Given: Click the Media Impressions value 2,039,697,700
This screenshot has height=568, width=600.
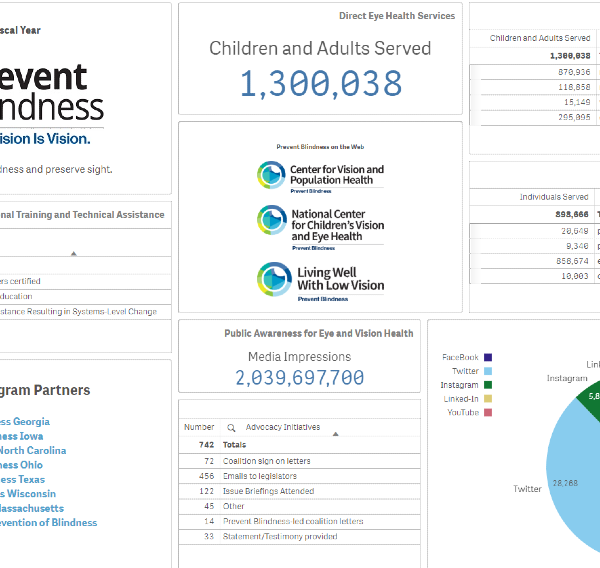Looking at the screenshot, I should coord(299,378).
